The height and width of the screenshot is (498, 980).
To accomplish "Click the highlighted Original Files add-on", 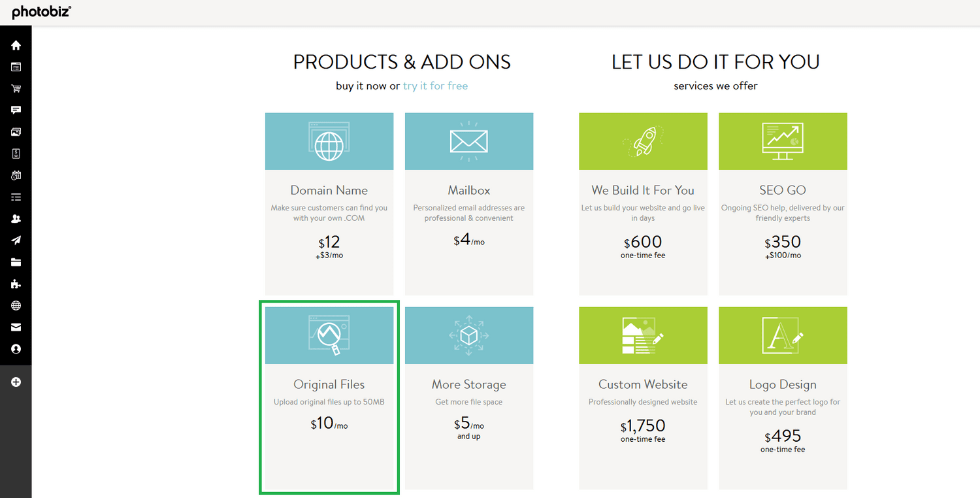I will coord(329,397).
